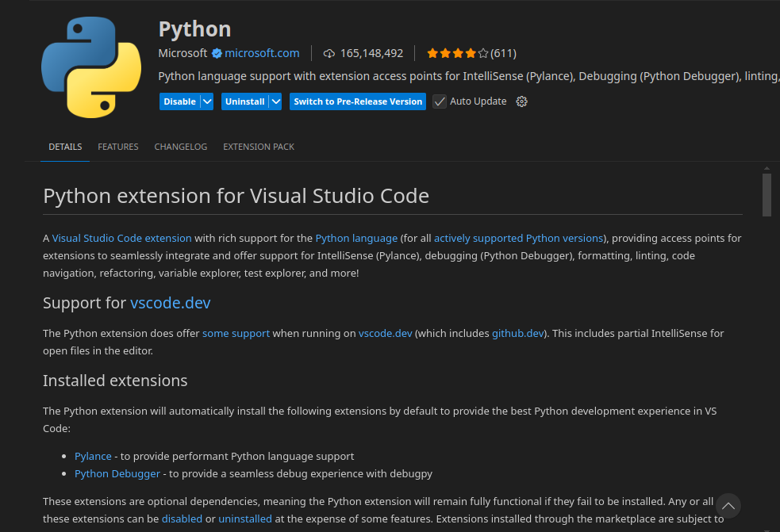Expand the Uninstall button dropdown arrow
Screen dimensions: 780x532
pos(275,101)
